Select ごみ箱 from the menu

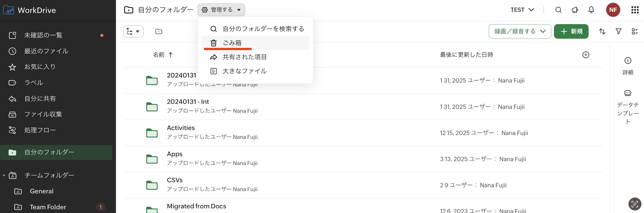pos(232,43)
